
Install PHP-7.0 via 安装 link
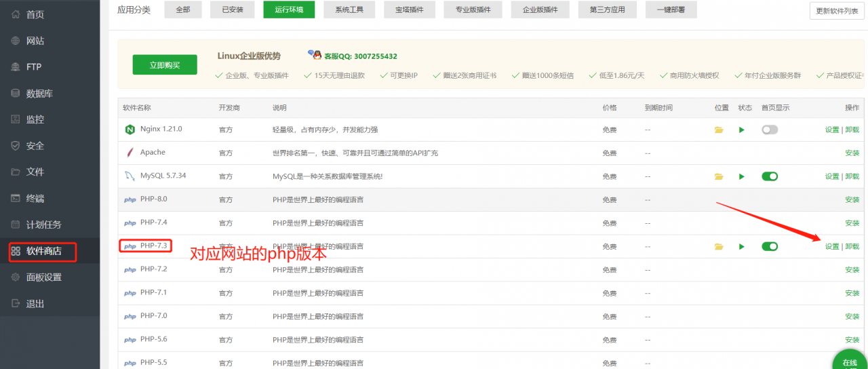click(852, 316)
